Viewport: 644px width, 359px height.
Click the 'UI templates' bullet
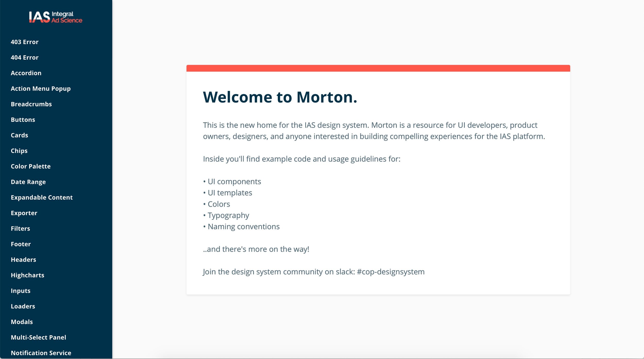[x=227, y=193]
